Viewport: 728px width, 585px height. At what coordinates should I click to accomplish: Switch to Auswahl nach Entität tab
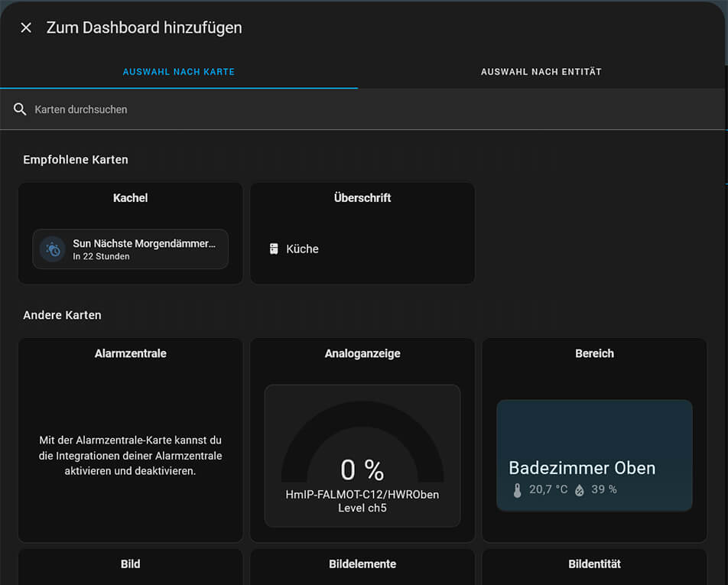541,72
